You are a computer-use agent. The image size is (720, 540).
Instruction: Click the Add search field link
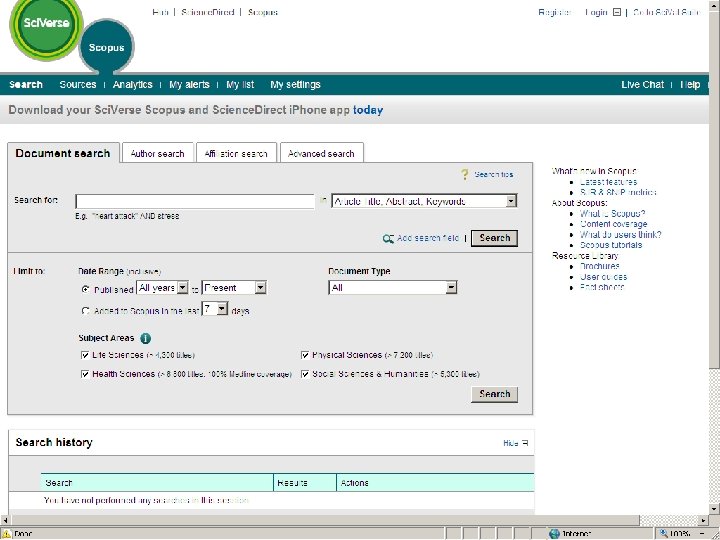click(428, 238)
